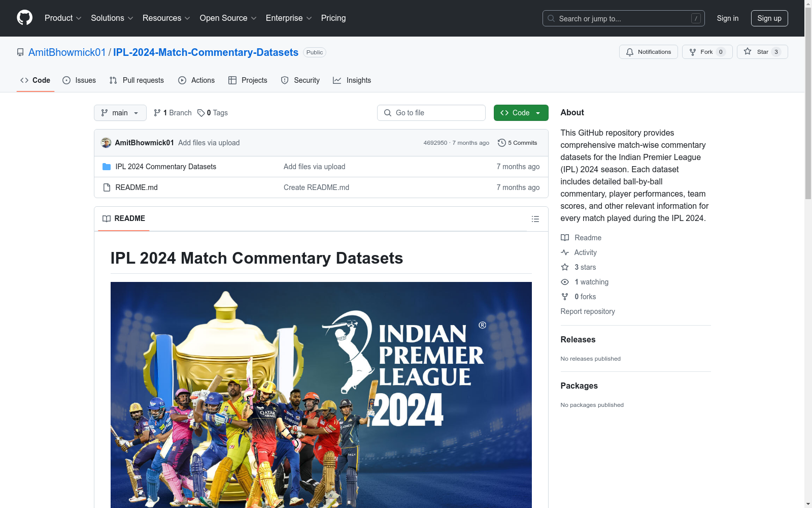Expand the Enterprise menu
Viewport: 812px width, 508px height.
(289, 18)
